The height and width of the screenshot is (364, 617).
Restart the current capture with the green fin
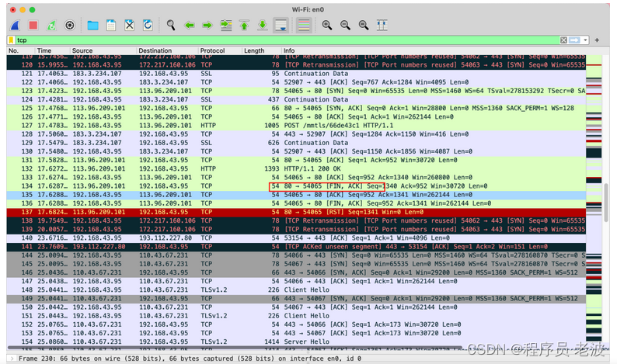click(51, 26)
